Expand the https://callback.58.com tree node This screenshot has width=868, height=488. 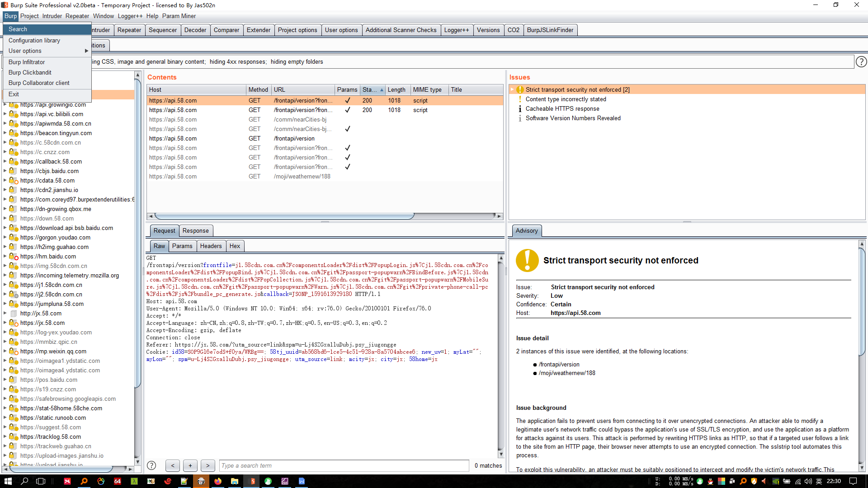[5, 162]
